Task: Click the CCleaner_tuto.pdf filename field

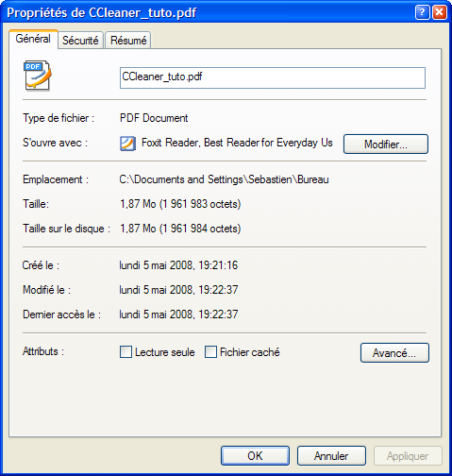Action: [273, 77]
